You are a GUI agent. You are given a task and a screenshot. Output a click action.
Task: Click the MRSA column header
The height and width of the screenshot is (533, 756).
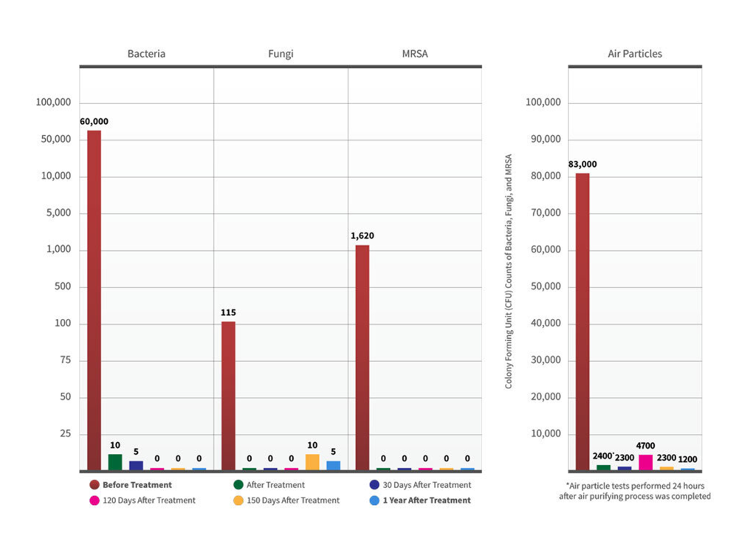[x=415, y=54]
